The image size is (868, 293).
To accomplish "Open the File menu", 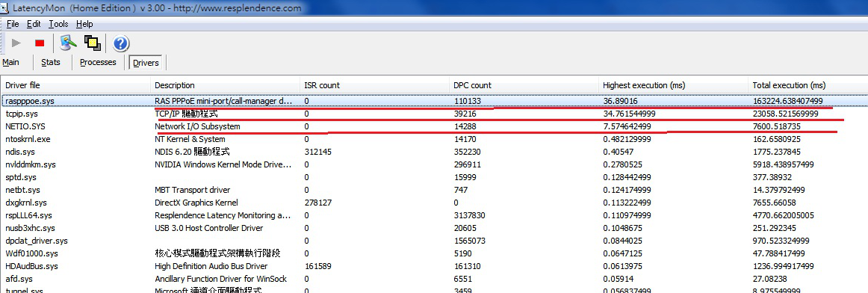I will click(13, 24).
